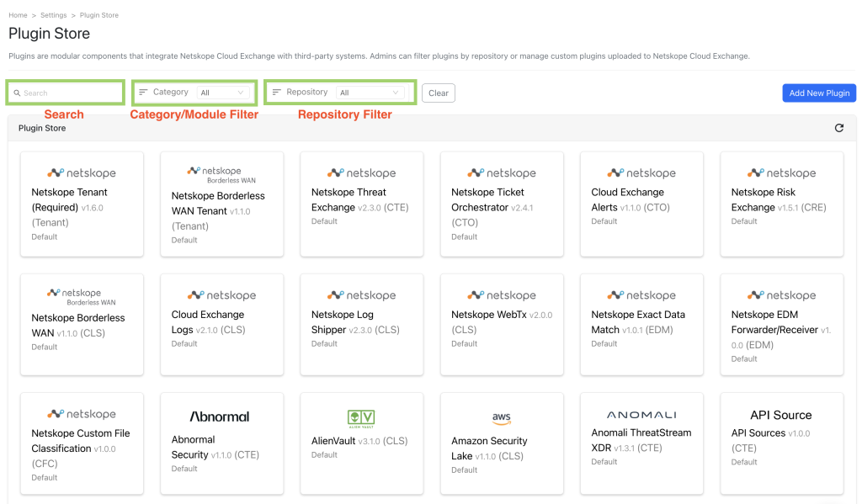
Task: Open Netskope Borderless WAN (CLS) title
Action: pos(78,326)
